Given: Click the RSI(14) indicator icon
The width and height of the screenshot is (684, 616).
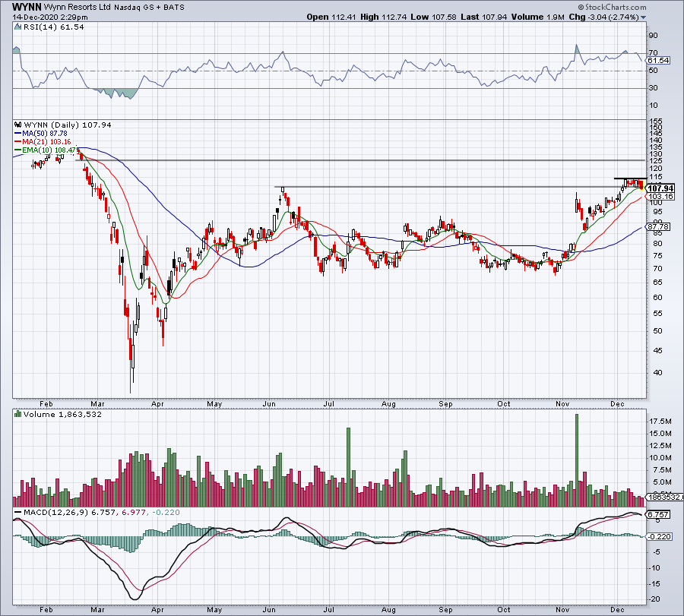Looking at the screenshot, I should (x=17, y=27).
